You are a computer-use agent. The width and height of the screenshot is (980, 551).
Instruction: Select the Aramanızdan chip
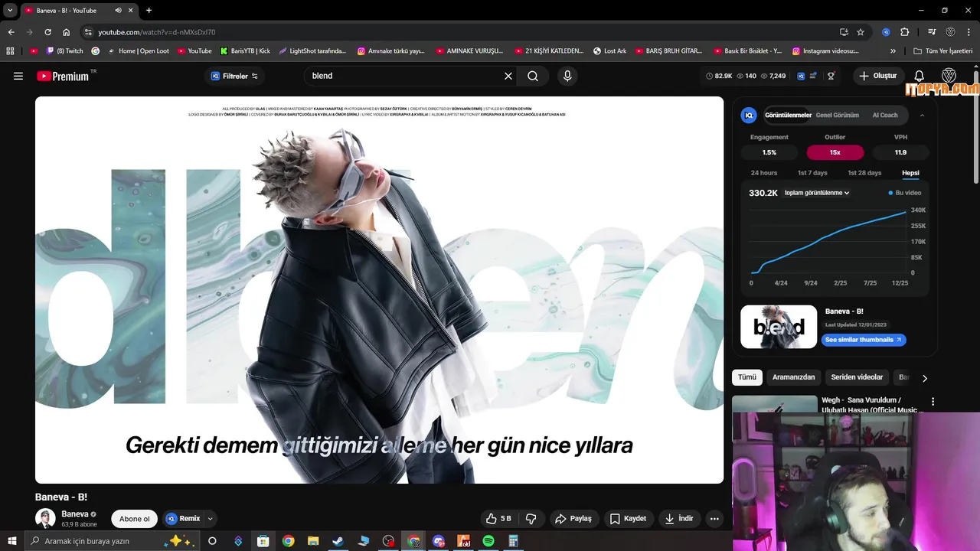coord(793,377)
